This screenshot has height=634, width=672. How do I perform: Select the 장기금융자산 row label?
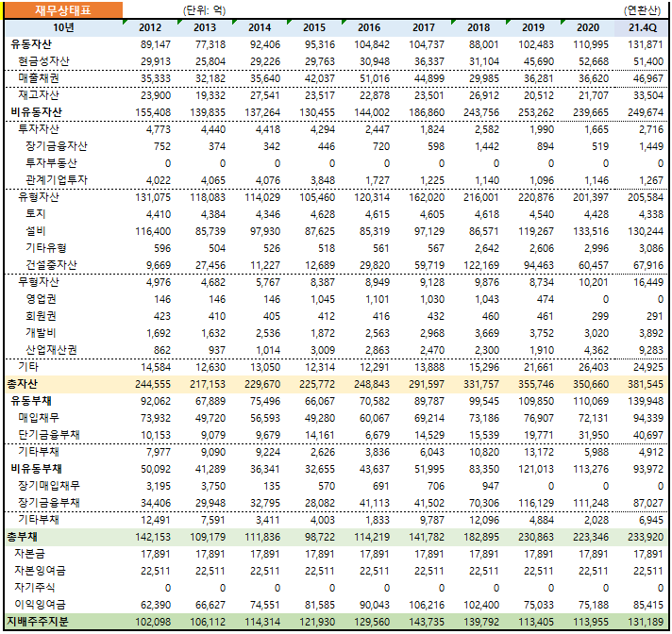(x=56, y=146)
